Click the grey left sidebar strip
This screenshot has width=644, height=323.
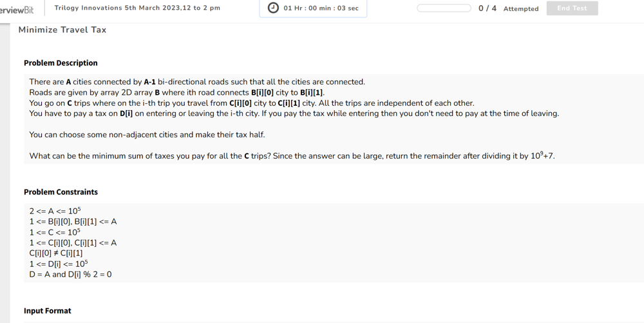pyautogui.click(x=5, y=174)
